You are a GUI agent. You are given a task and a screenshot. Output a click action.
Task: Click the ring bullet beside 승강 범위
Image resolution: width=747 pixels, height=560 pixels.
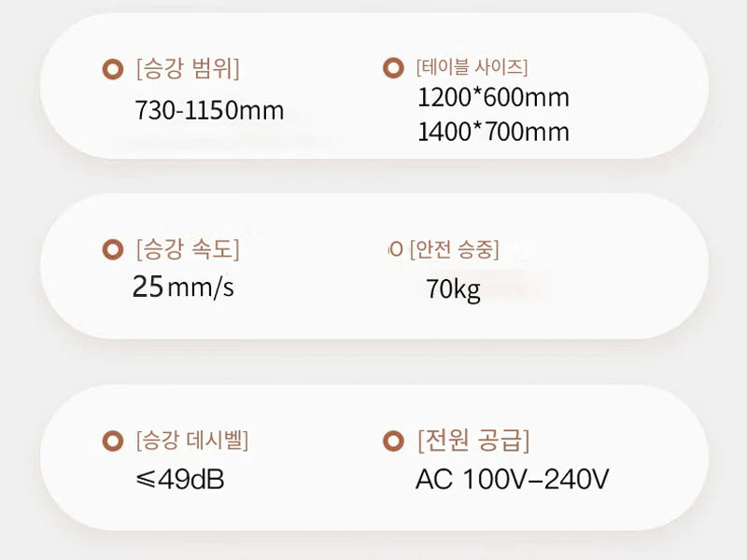(x=113, y=69)
